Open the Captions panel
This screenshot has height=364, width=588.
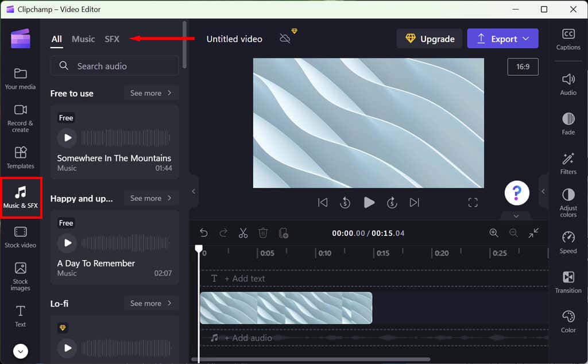point(568,39)
